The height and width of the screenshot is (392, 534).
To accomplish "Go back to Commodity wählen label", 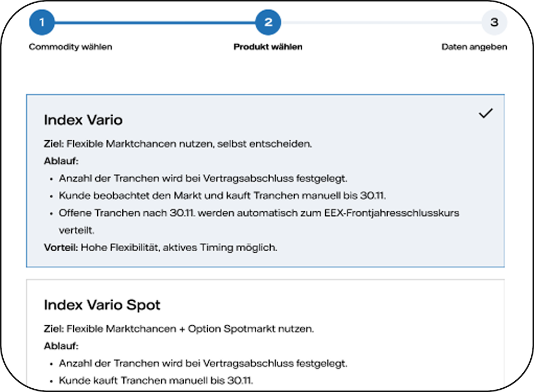I will coord(70,47).
